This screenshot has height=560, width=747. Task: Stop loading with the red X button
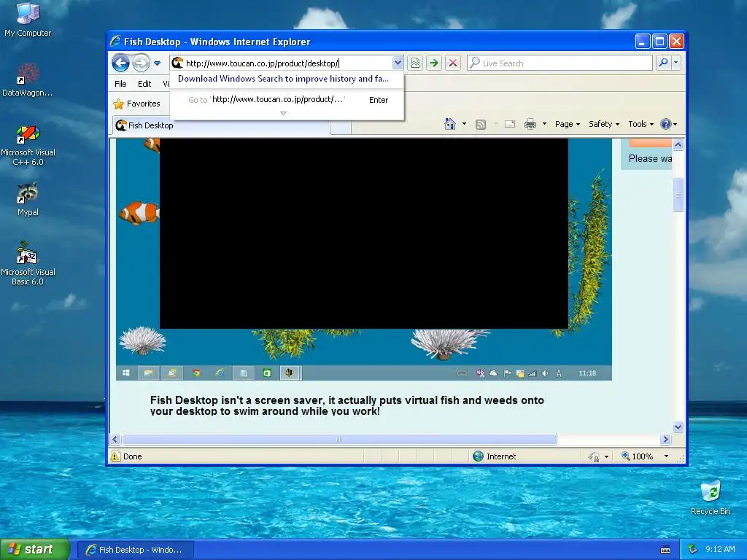point(452,63)
